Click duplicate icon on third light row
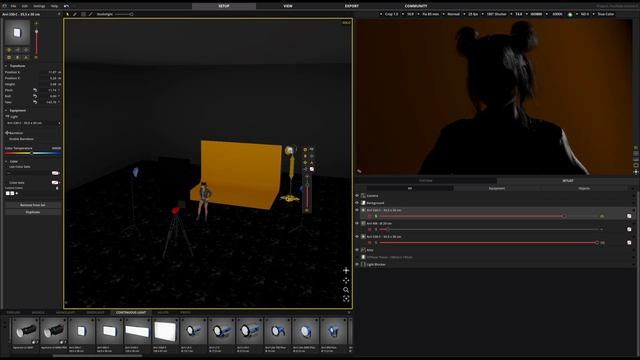Viewport: 640px width, 360px height. pyautogui.click(x=629, y=242)
